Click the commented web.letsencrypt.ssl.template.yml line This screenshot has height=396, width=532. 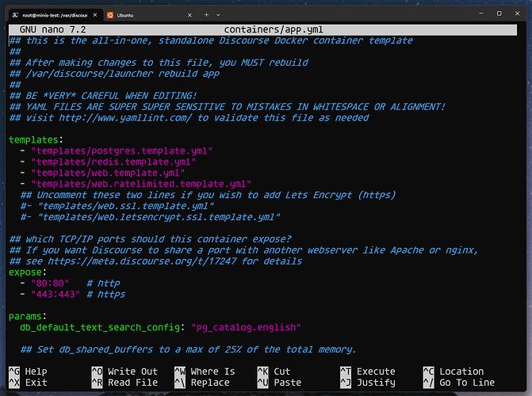pos(151,217)
